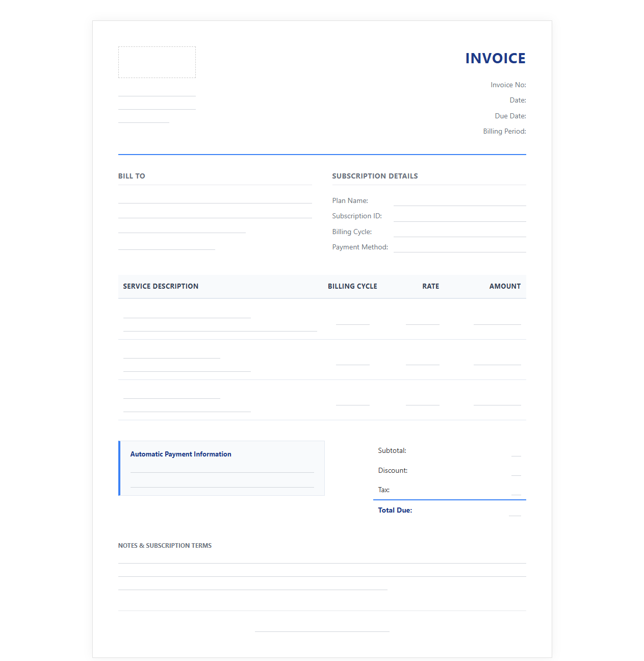Click the BILLING CYCLE column header
Image resolution: width=644 pixels, height=661 pixels.
tap(352, 287)
